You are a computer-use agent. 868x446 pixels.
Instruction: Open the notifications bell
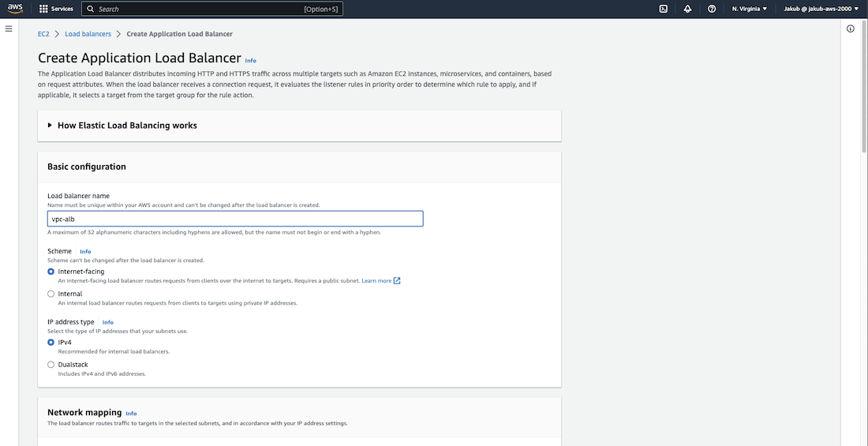[x=687, y=9]
